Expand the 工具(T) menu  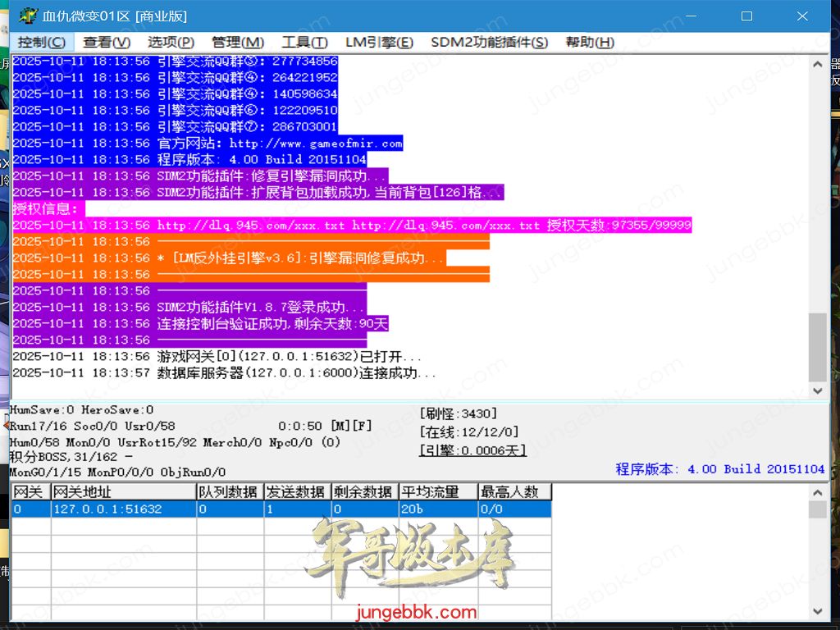[304, 43]
